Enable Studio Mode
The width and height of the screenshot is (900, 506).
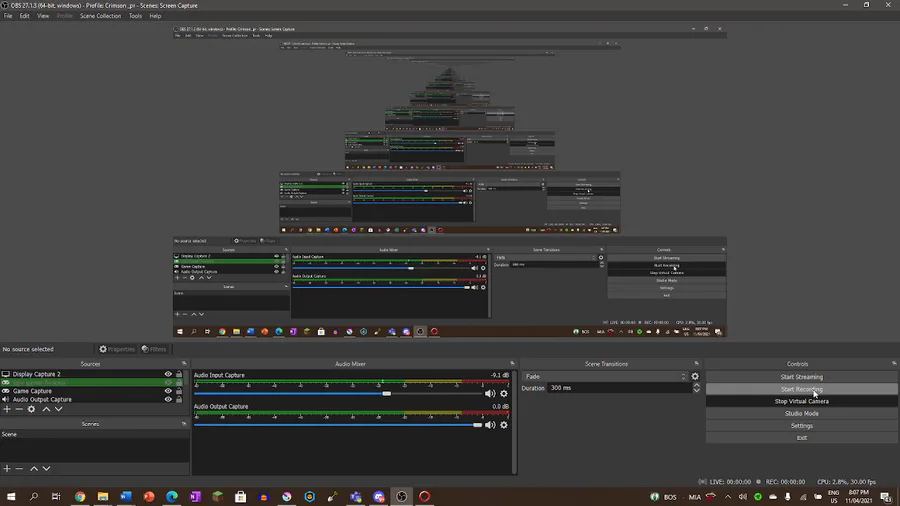tap(801, 414)
